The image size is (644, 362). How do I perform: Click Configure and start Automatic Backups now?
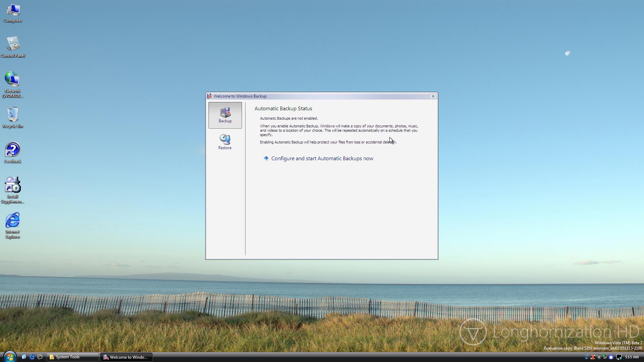(x=322, y=159)
